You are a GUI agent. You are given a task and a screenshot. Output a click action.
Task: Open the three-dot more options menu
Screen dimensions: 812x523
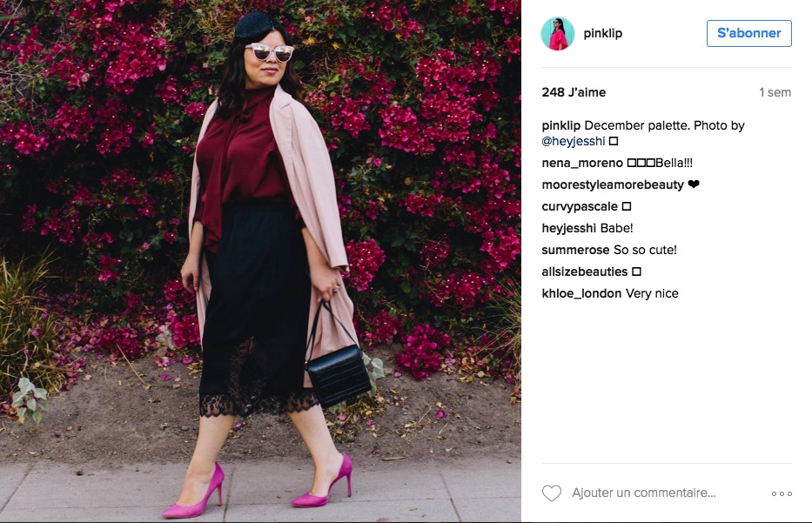coord(782,493)
